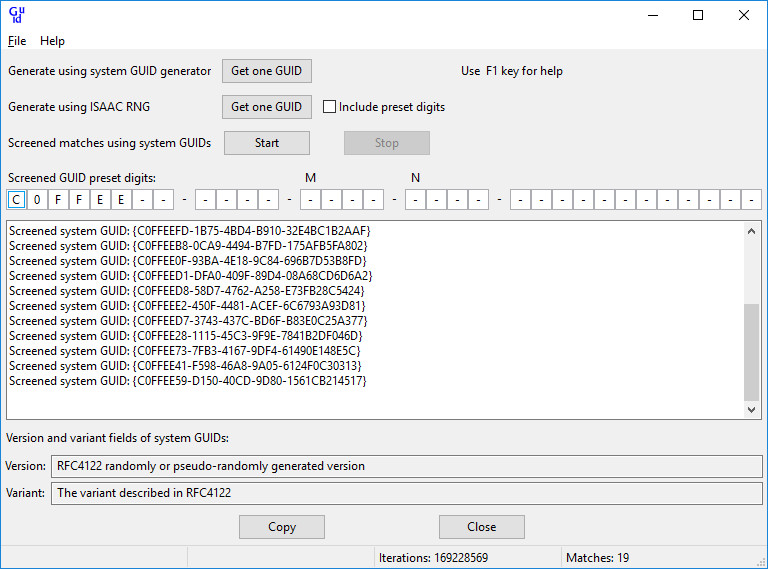
Task: Open the Help menu
Action: 52,41
